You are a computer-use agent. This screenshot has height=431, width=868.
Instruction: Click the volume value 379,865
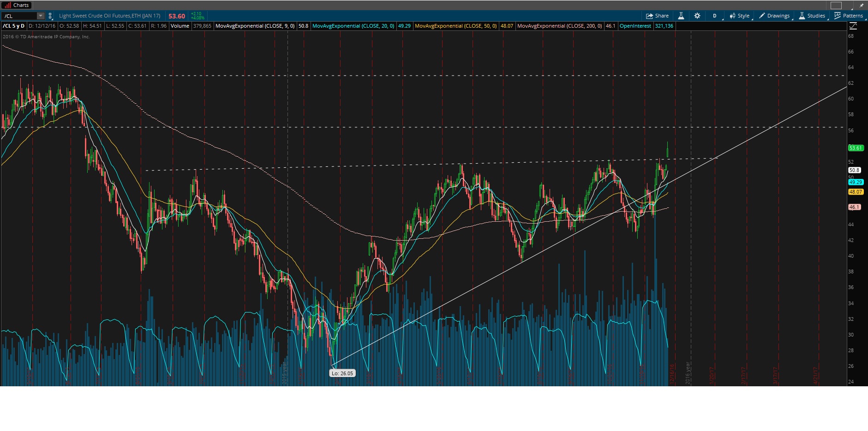pos(202,26)
